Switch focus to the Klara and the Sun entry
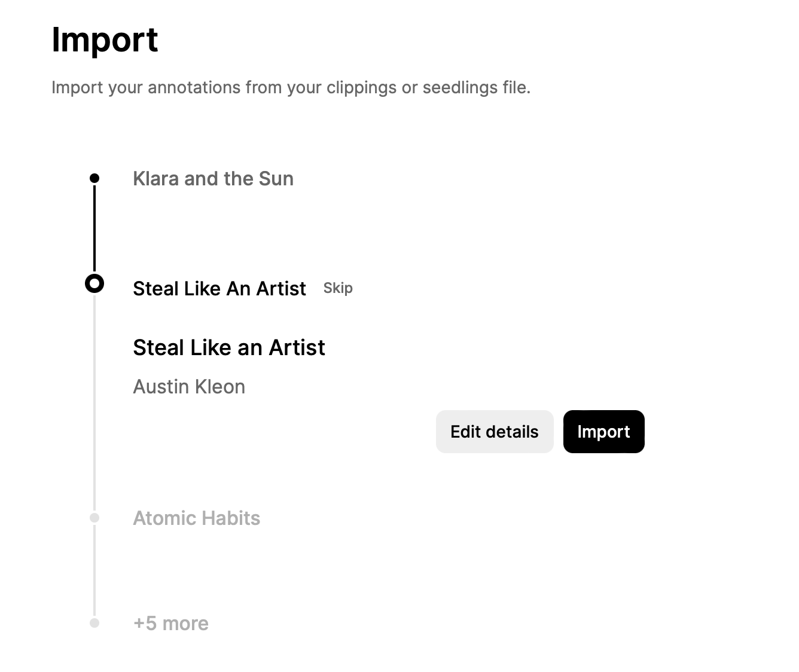 [x=213, y=178]
